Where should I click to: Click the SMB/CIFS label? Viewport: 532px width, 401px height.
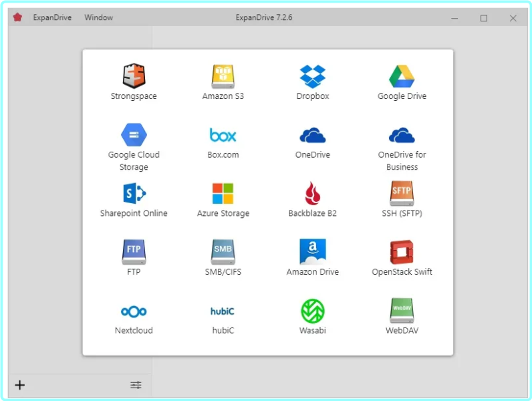223,272
